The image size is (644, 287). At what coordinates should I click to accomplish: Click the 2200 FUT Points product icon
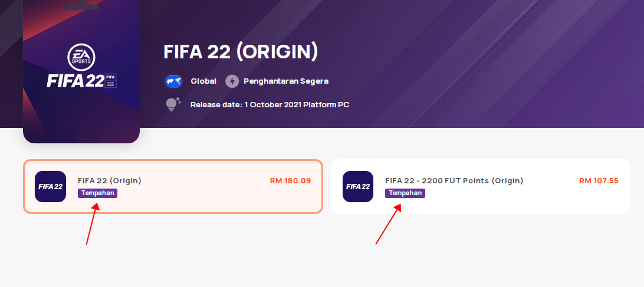point(358,186)
